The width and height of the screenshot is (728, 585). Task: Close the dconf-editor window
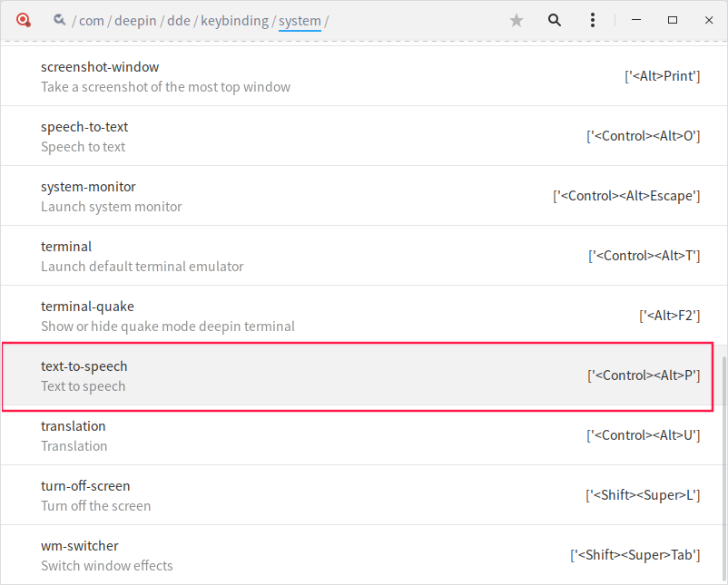pyautogui.click(x=709, y=20)
